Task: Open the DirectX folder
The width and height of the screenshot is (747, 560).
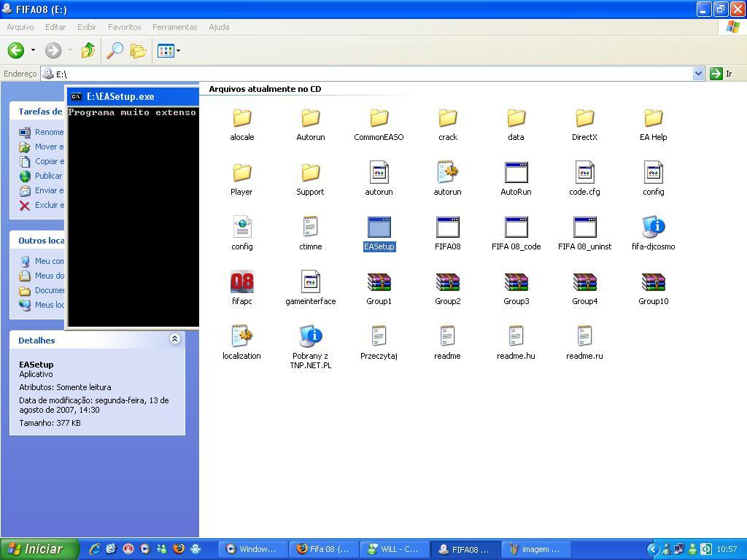Action: click(584, 125)
